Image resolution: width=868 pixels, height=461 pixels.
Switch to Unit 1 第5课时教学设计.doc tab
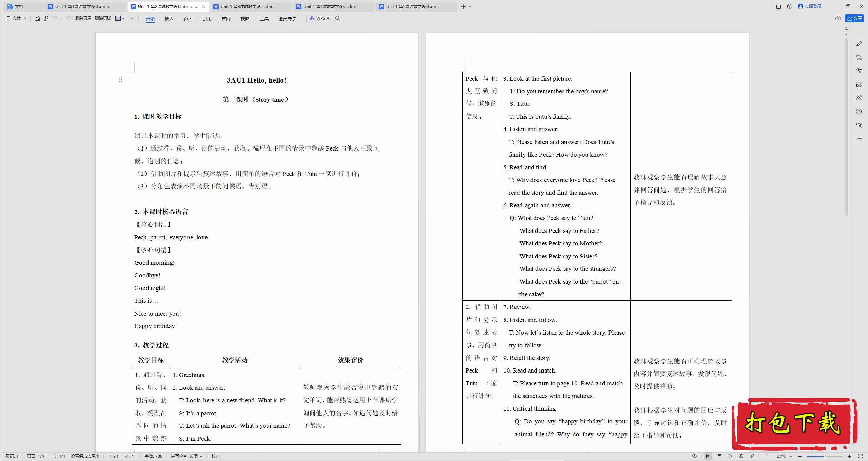[417, 6]
